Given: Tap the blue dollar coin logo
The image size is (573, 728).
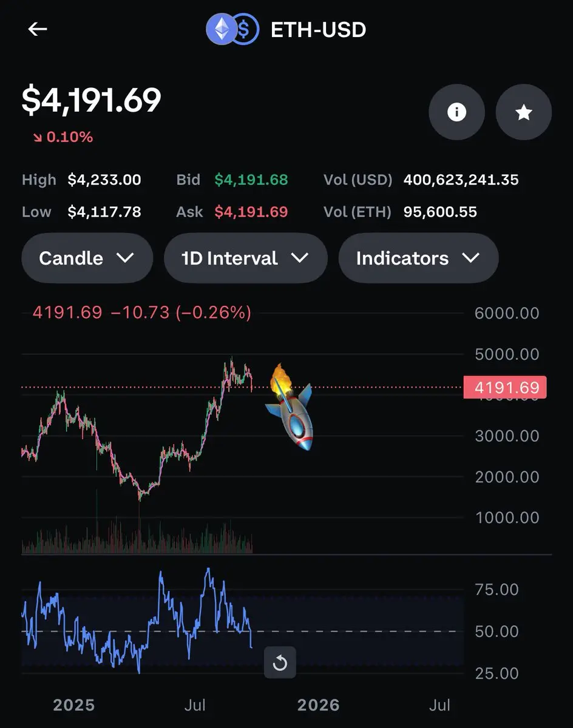Looking at the screenshot, I should click(x=245, y=29).
